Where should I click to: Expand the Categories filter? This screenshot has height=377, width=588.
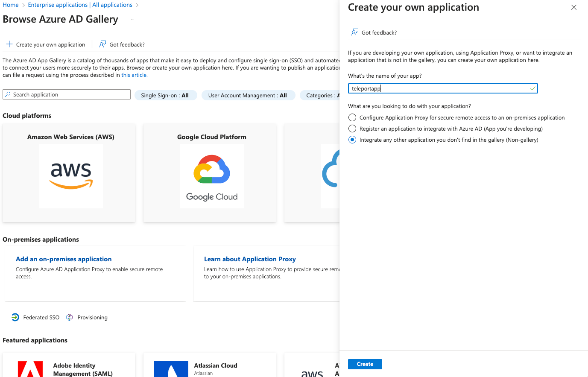coord(323,95)
